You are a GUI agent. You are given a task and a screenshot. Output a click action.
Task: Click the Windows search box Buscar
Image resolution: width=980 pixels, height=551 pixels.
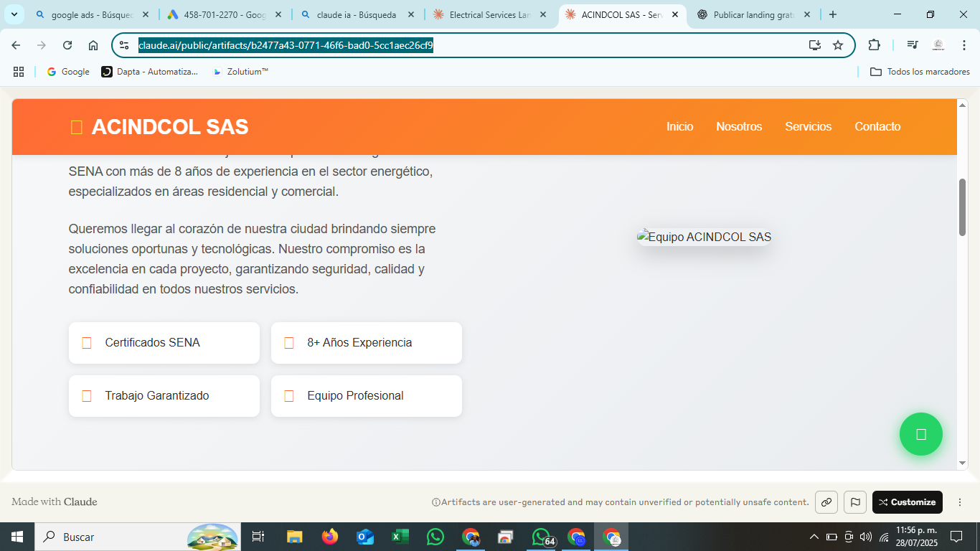coord(138,537)
